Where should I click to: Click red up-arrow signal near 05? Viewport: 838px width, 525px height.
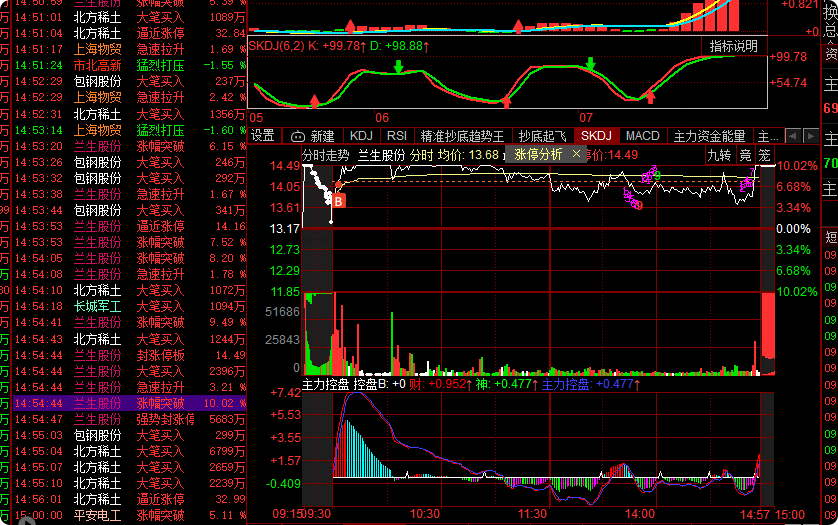[x=315, y=101]
